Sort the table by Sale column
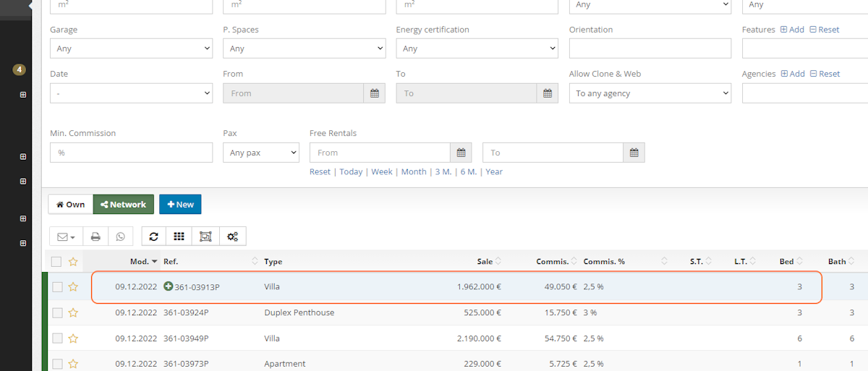 (x=485, y=261)
